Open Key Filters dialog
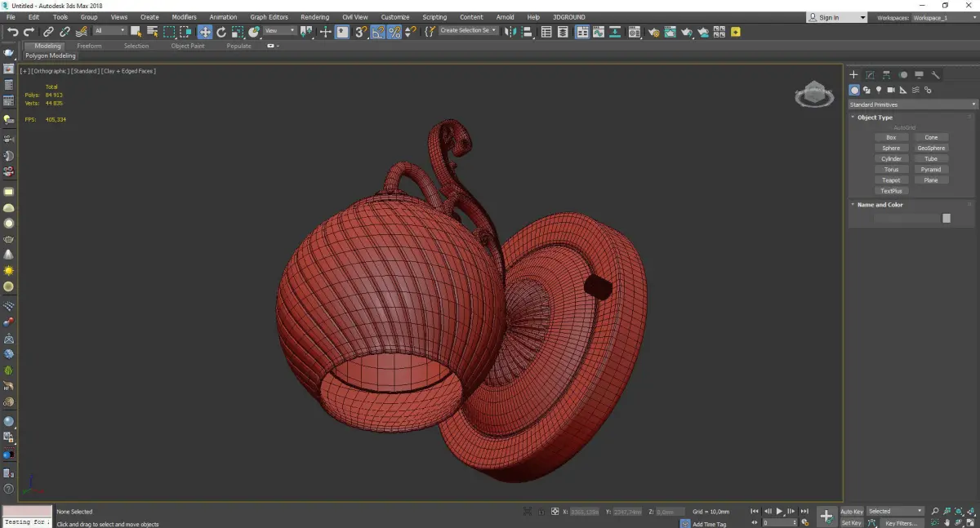The width and height of the screenshot is (980, 528). coord(901,522)
